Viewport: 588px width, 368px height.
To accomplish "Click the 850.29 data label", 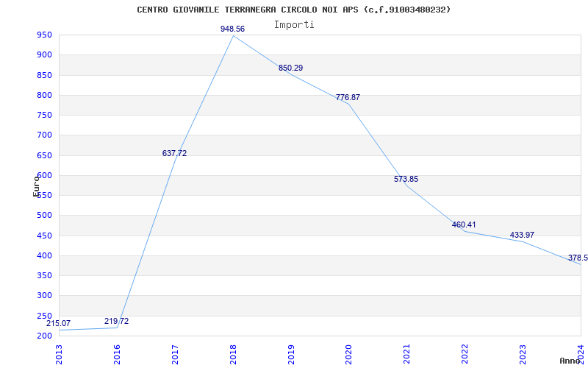I will [290, 68].
